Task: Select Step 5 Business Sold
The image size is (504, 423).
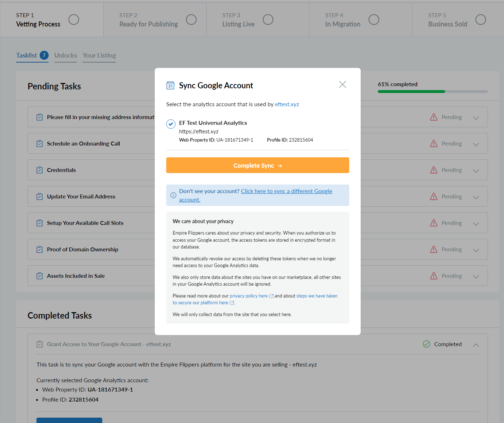Action: coord(458,20)
